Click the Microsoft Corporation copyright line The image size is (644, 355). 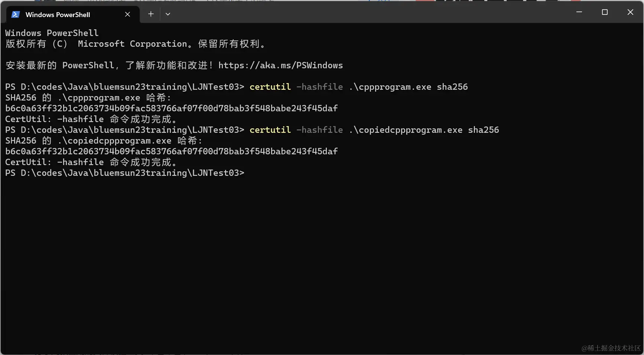pos(136,44)
